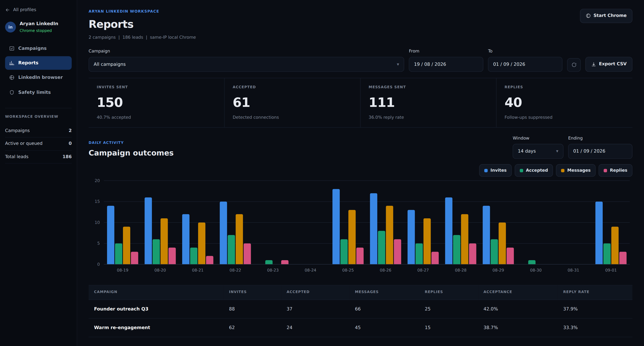Screen dimensions: 644x346
Task: Click Total leads 186 in workspace overview
Action: (38, 157)
